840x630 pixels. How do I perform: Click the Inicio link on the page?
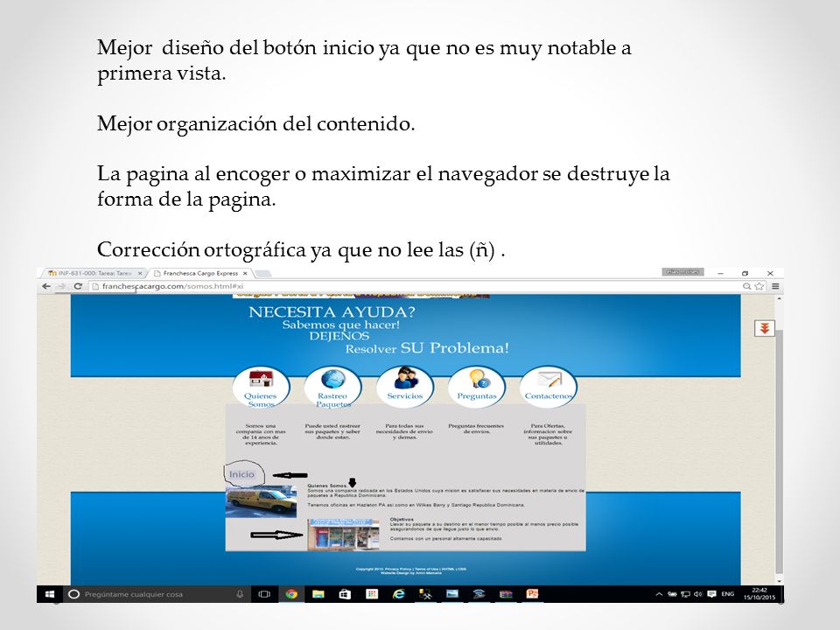tap(241, 474)
